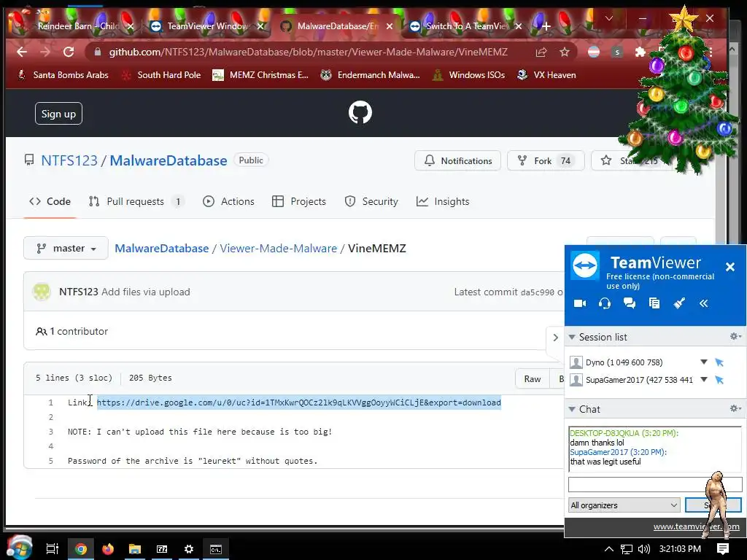Focus the TeamViewer chat message input
747x560 pixels.
656,485
